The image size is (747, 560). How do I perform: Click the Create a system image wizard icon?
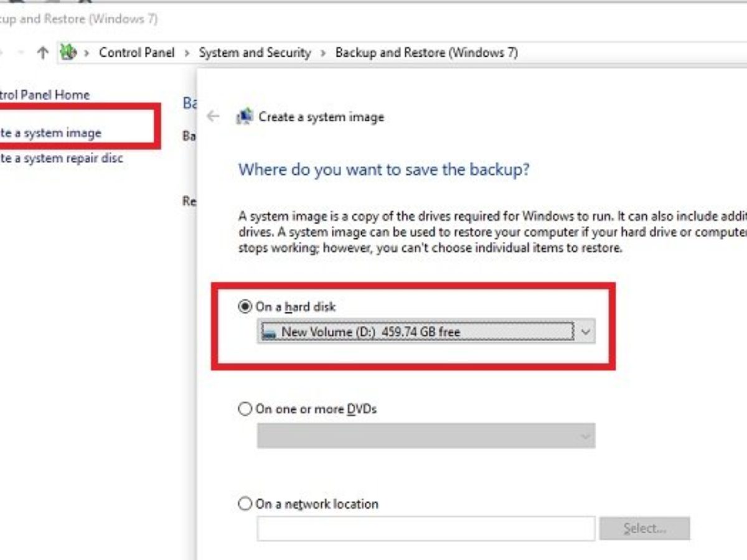pos(245,116)
